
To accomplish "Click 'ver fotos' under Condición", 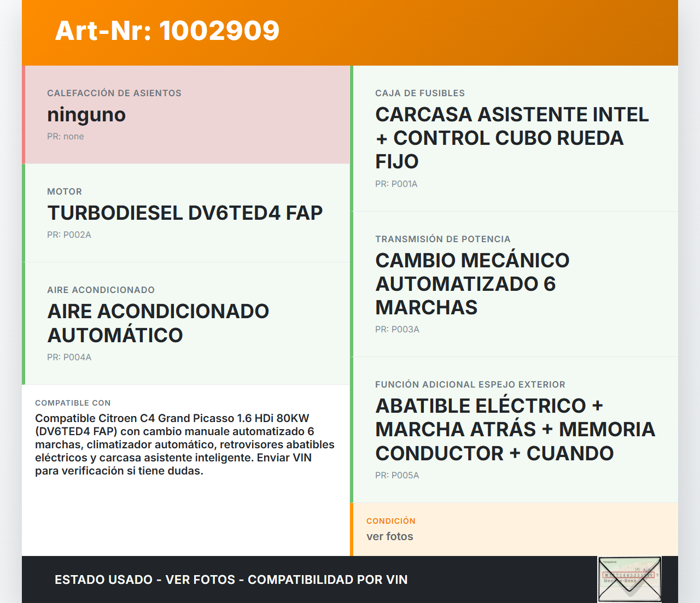I will coord(389,537).
